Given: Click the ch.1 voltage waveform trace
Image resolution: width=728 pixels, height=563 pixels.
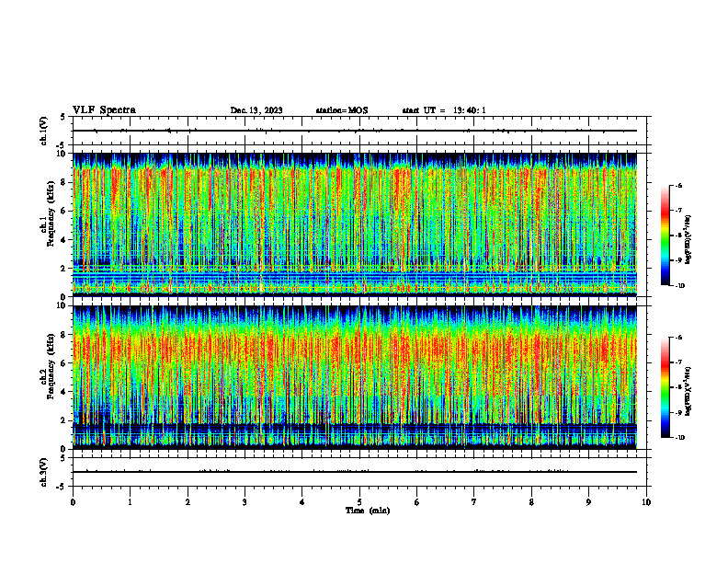Looking at the screenshot, I should tap(355, 131).
